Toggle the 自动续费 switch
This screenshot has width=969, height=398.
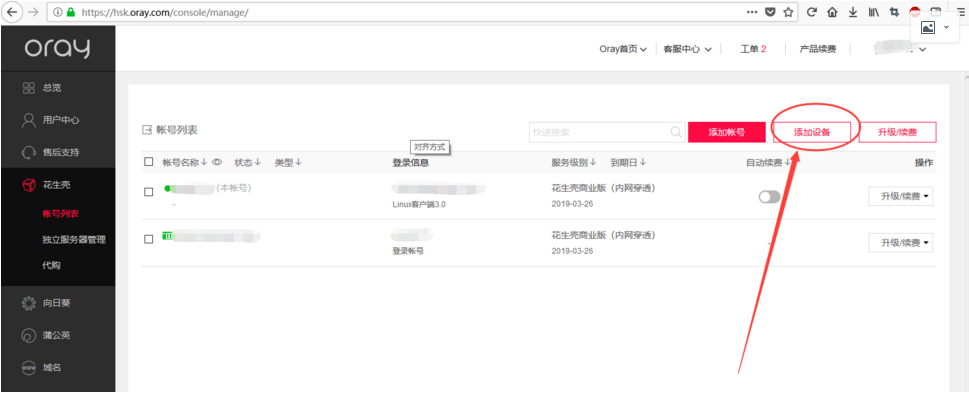[769, 197]
